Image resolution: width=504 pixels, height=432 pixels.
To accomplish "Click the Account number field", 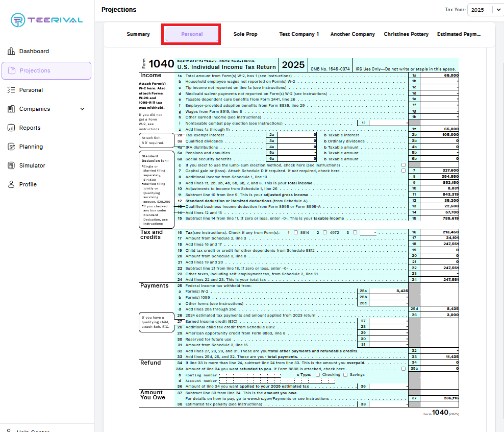I will (278, 381).
